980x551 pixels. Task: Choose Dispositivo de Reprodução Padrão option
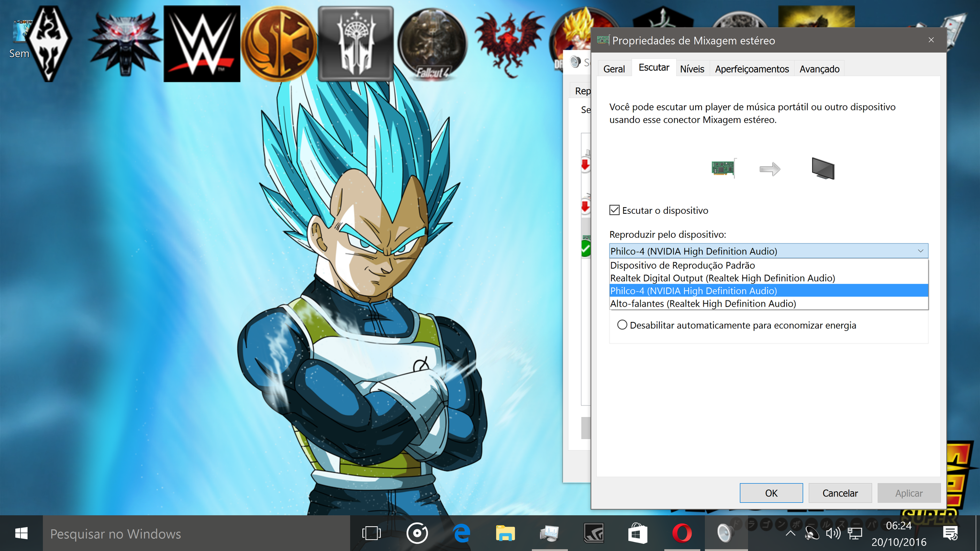click(x=768, y=265)
